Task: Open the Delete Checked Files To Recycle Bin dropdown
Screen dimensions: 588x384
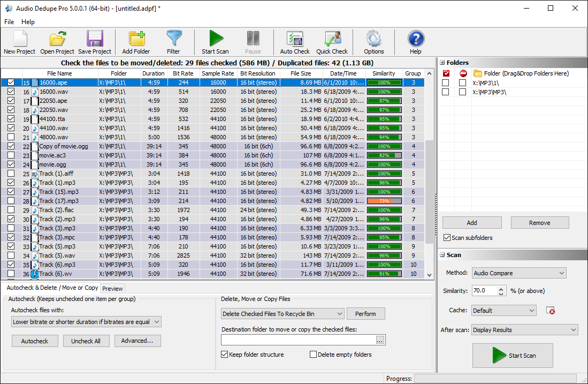Action: [x=282, y=313]
